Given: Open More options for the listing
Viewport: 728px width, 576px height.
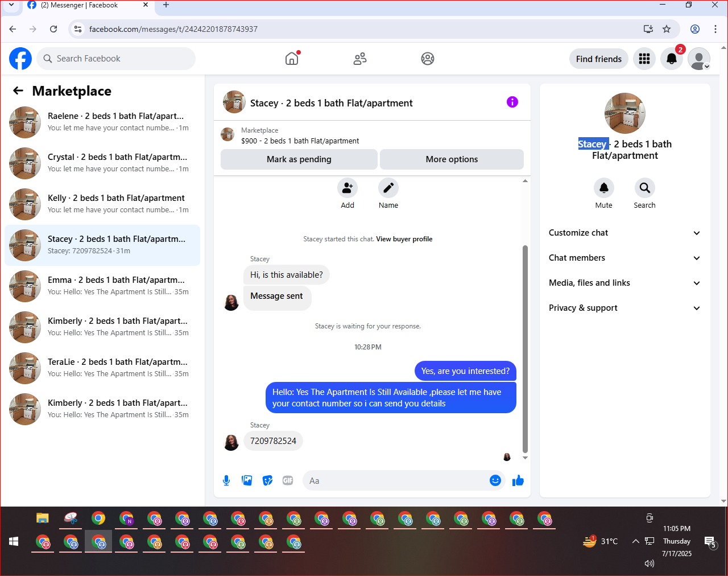Looking at the screenshot, I should tap(452, 159).
